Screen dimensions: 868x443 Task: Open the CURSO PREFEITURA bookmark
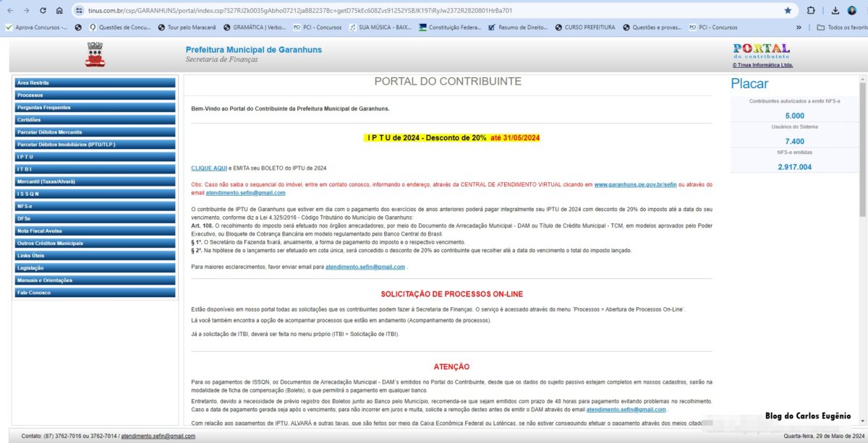pyautogui.click(x=585, y=27)
